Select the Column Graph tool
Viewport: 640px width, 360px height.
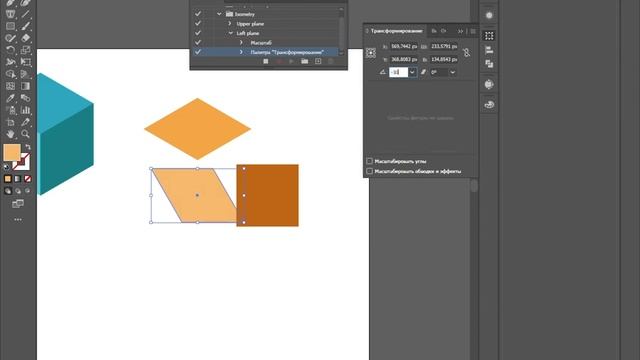[25, 110]
